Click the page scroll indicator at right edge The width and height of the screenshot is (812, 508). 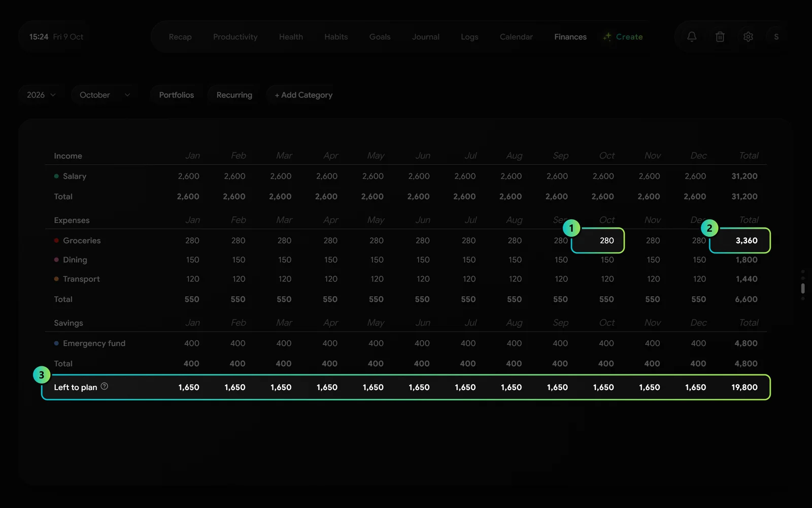coord(803,288)
